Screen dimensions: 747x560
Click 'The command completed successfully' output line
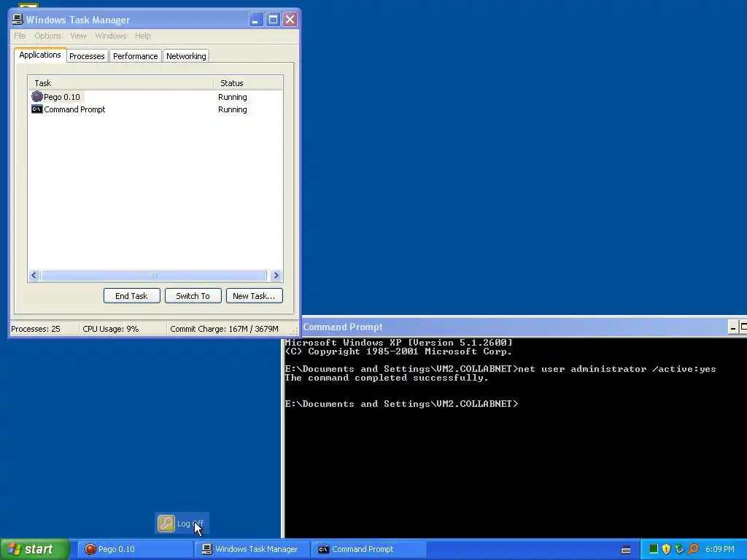387,378
